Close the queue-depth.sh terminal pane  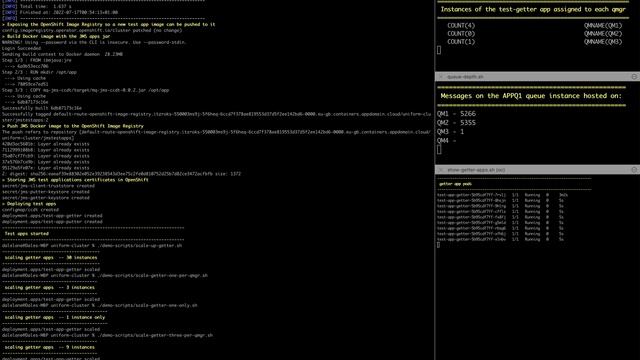click(x=441, y=77)
